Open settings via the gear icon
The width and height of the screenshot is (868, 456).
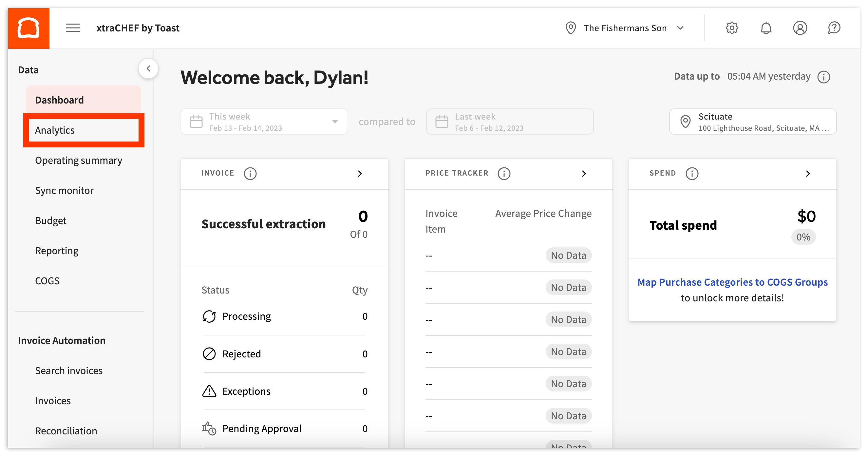(732, 28)
